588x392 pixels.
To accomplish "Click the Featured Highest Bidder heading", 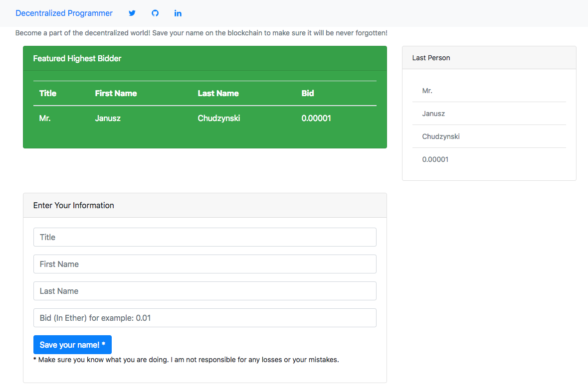I will pos(77,58).
